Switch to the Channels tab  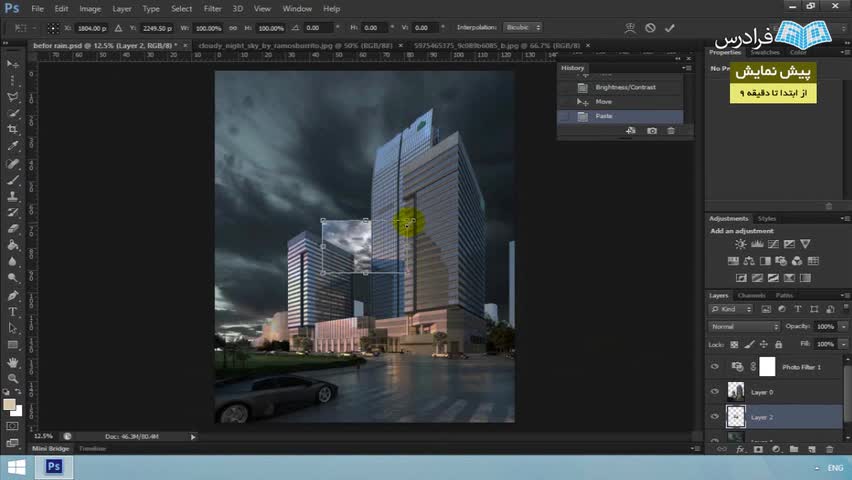pyautogui.click(x=751, y=295)
